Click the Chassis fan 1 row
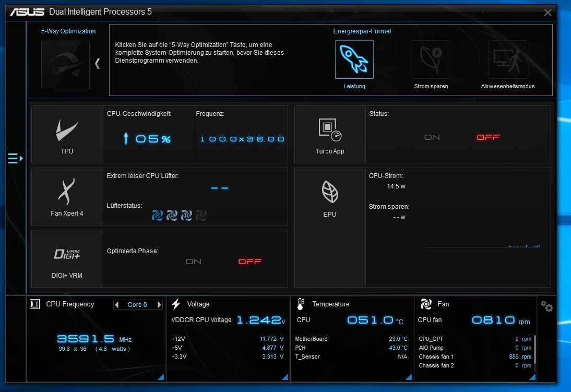 pyautogui.click(x=475, y=357)
